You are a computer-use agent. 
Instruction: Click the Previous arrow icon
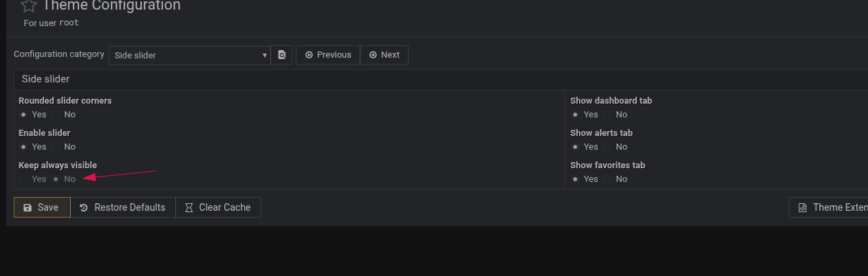coord(309,55)
